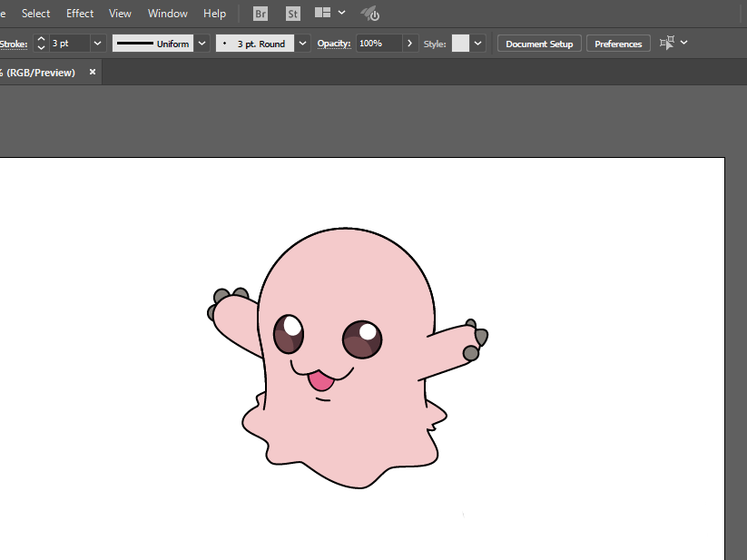The height and width of the screenshot is (560, 747).
Task: Launch Adobe Bridge via Br icon
Action: pyautogui.click(x=260, y=14)
